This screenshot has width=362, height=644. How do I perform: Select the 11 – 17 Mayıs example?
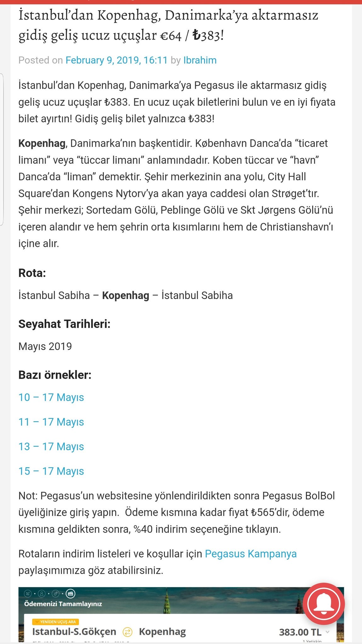(x=51, y=422)
